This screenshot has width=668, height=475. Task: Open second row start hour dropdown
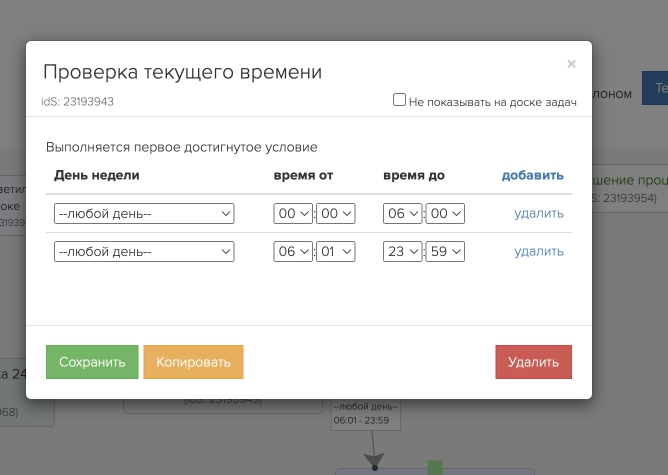pyautogui.click(x=292, y=252)
